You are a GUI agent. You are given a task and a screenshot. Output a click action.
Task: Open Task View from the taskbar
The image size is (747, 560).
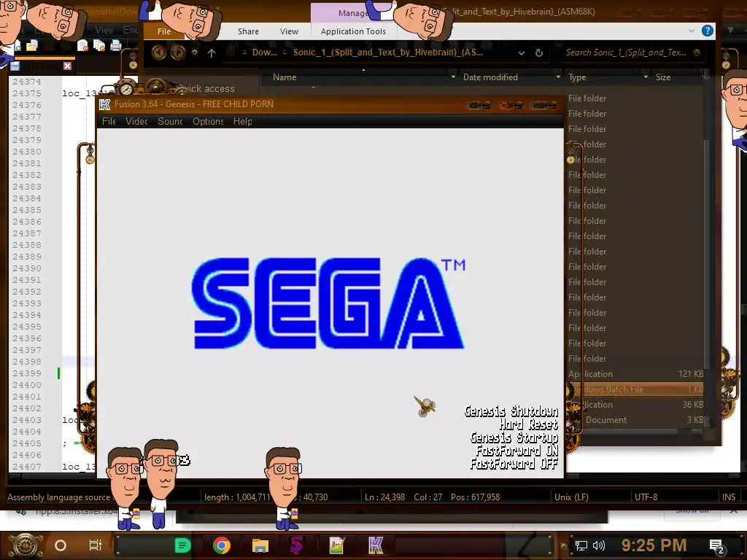pos(96,545)
